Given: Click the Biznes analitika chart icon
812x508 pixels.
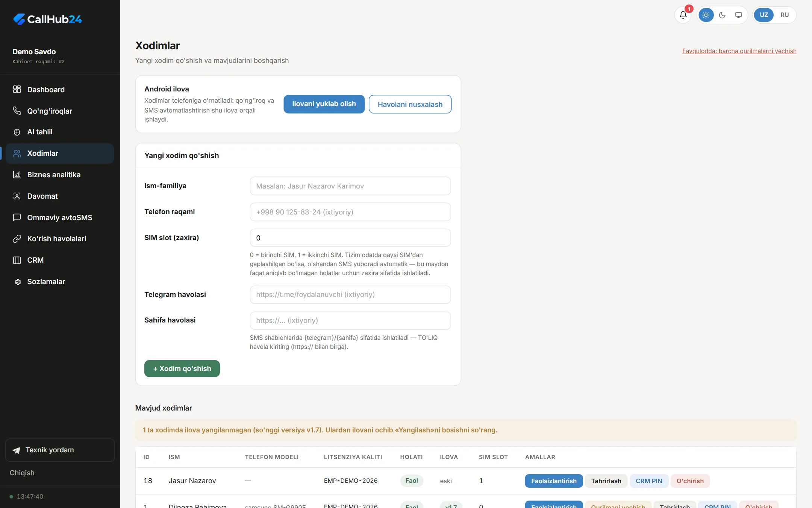Looking at the screenshot, I should click(x=17, y=175).
